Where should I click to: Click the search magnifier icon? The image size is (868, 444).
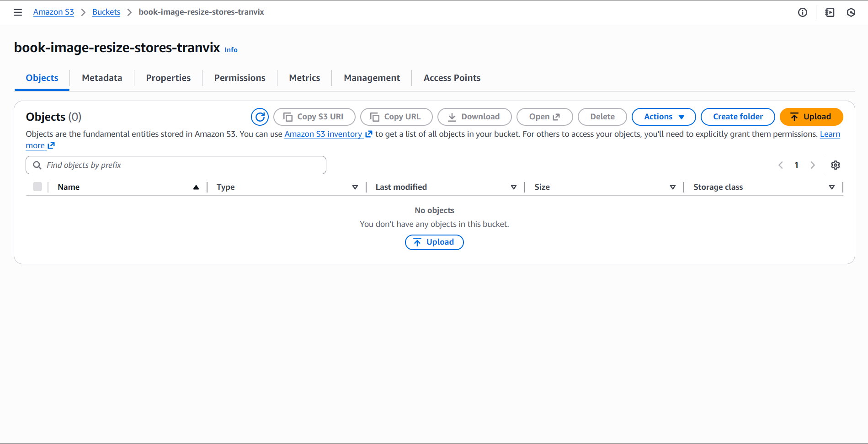point(37,165)
